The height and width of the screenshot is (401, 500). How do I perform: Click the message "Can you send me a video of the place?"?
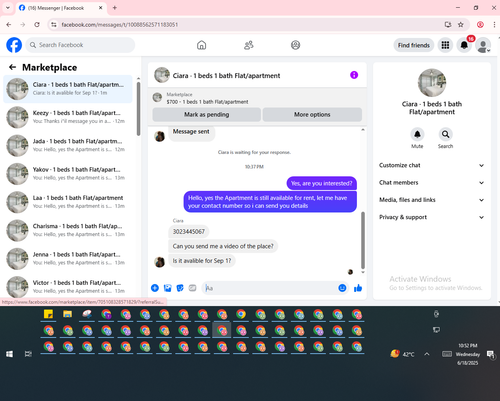(x=223, y=246)
